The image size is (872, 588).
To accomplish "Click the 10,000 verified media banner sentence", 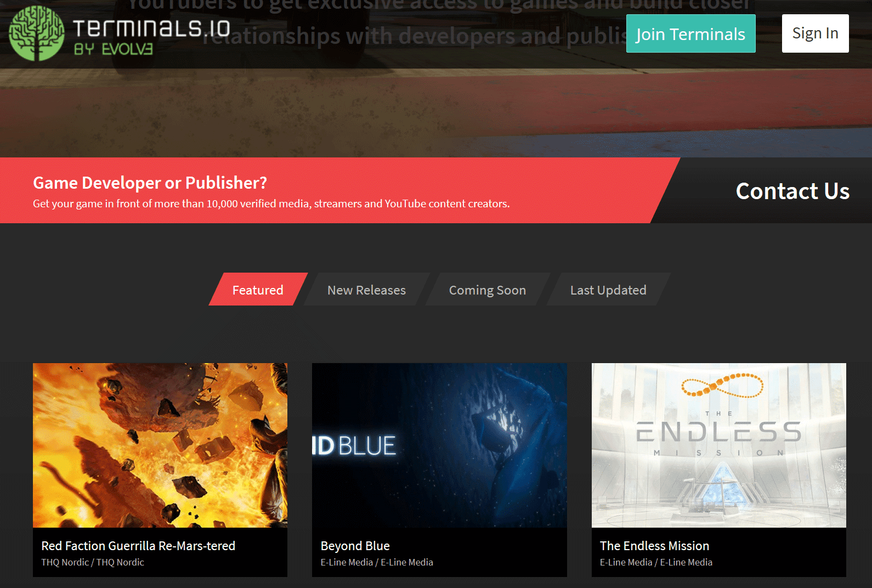I will tap(271, 203).
